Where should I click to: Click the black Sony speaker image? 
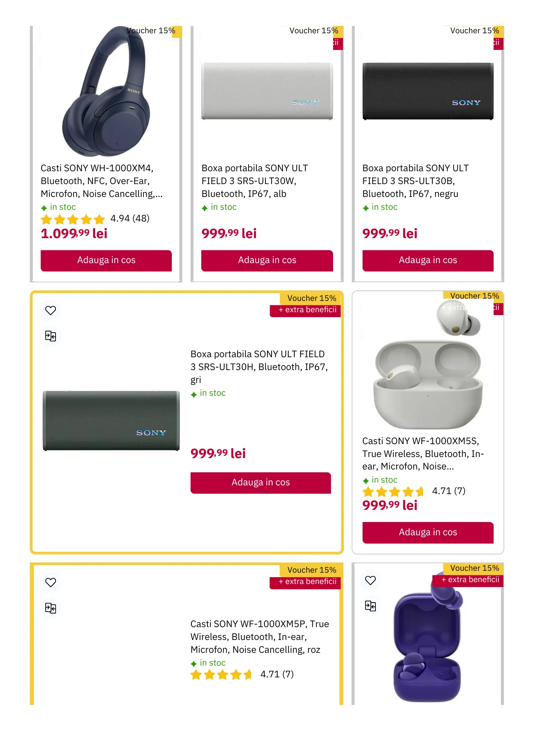coord(428,91)
